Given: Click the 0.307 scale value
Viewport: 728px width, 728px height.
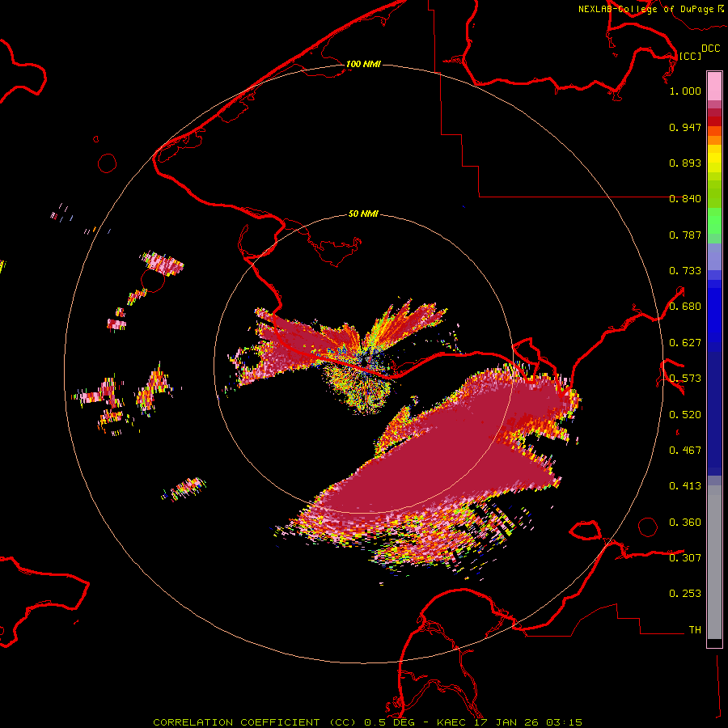Looking at the screenshot, I should [x=685, y=558].
